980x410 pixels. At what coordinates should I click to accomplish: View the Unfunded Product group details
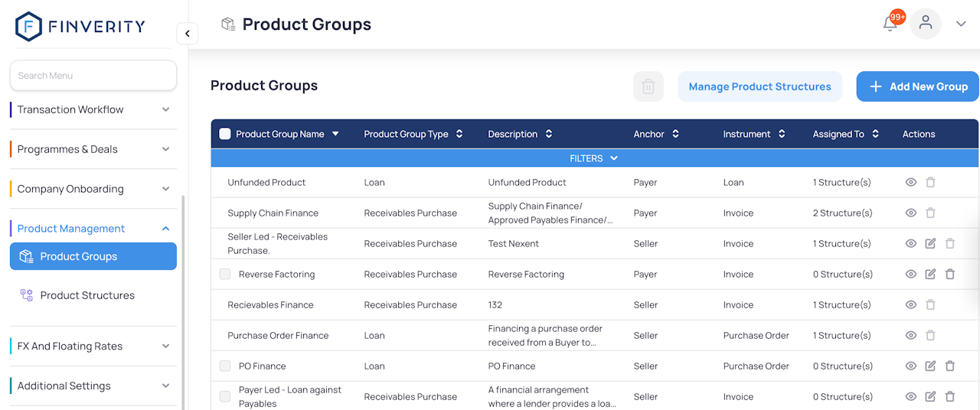910,182
